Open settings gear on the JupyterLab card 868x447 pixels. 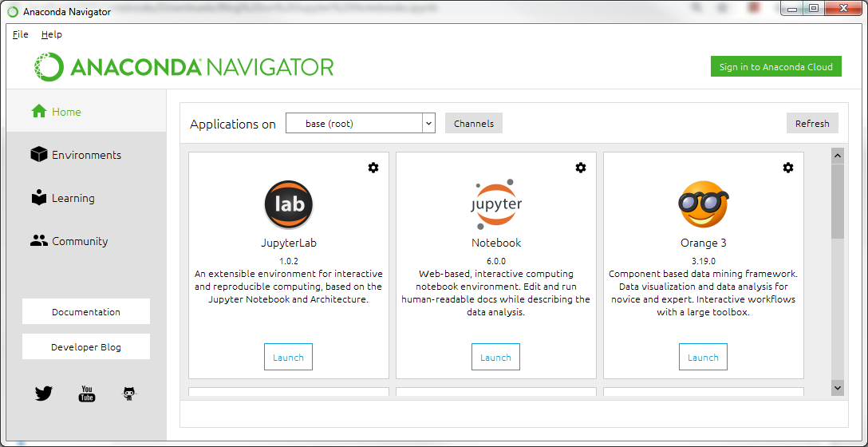373,168
